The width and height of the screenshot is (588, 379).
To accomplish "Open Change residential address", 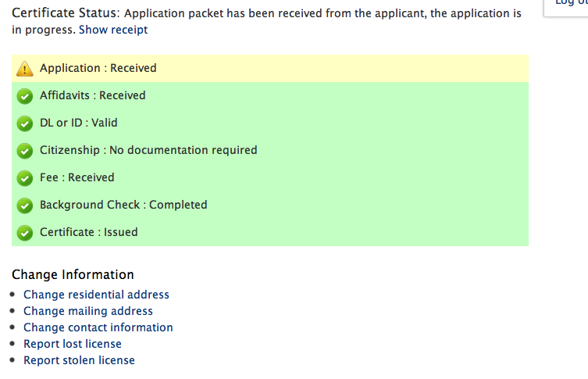I will (x=96, y=295).
